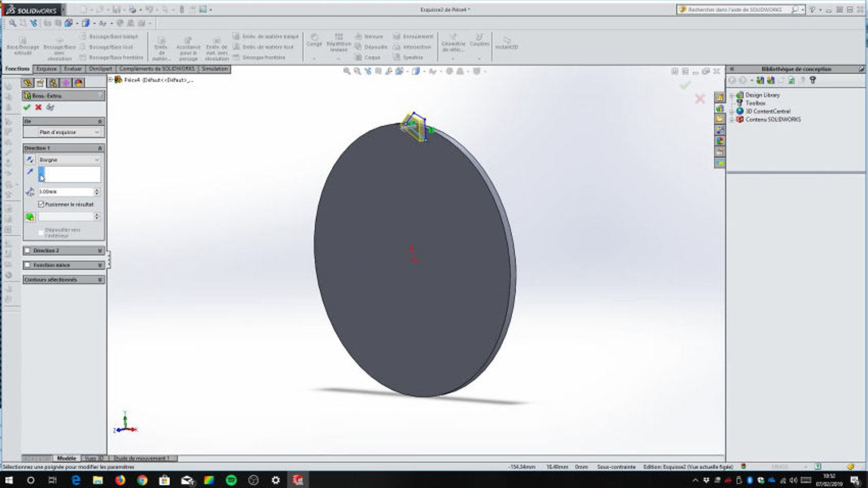868x488 pixels.
Task: Click the extrusion direction arrow icon
Action: 30,172
